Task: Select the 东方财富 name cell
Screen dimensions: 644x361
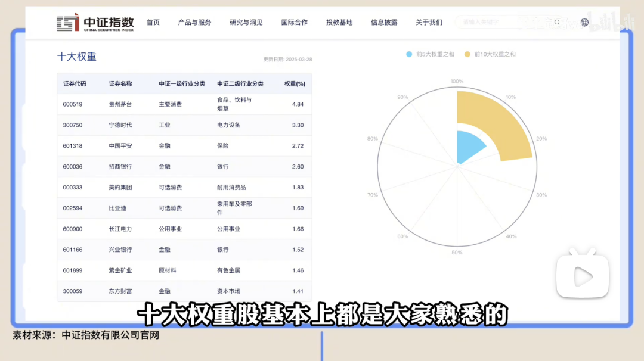Action: coord(120,291)
